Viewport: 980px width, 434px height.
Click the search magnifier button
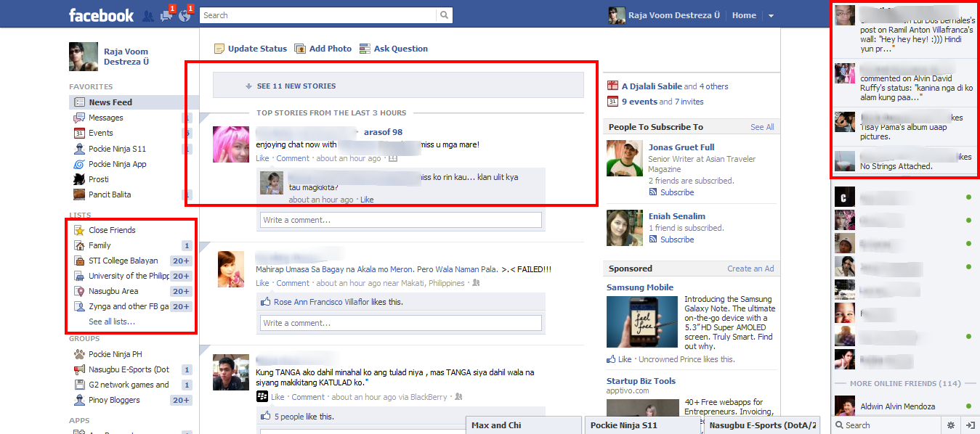pos(444,15)
